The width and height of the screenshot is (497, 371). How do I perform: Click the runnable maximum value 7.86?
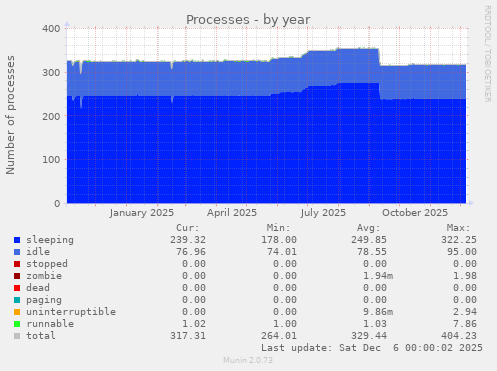(465, 324)
